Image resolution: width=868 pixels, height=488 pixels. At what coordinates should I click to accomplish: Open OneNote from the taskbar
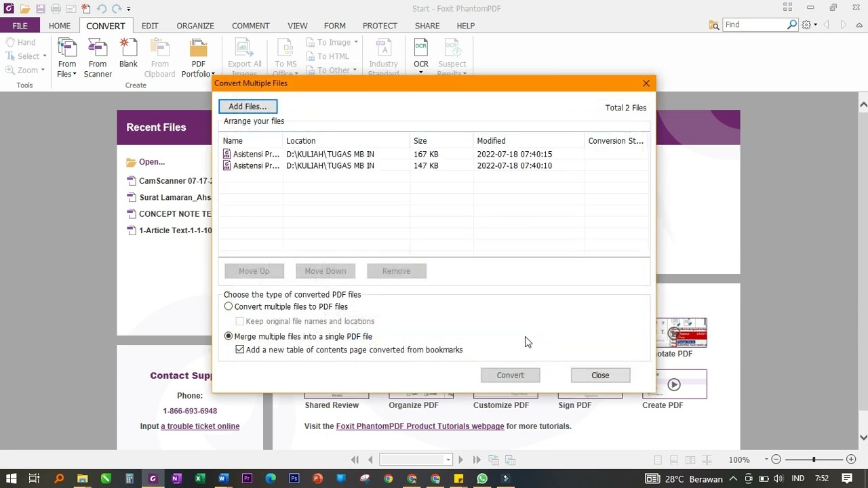176,479
